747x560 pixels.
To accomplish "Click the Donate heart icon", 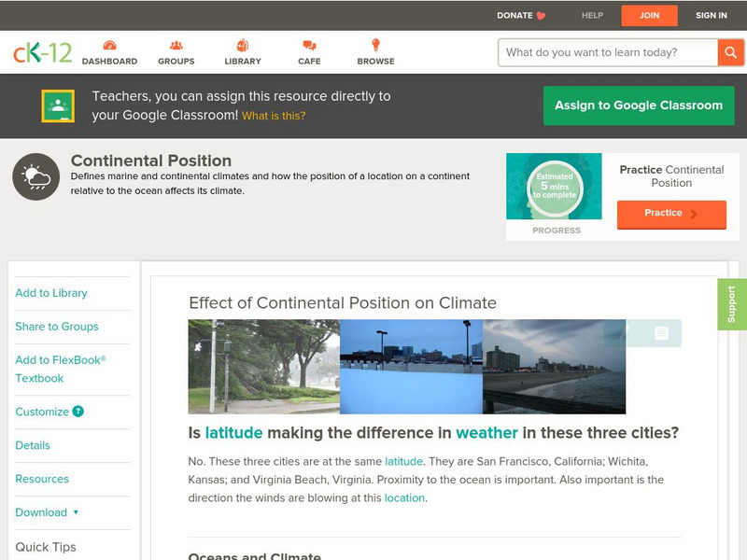I will pyautogui.click(x=541, y=16).
